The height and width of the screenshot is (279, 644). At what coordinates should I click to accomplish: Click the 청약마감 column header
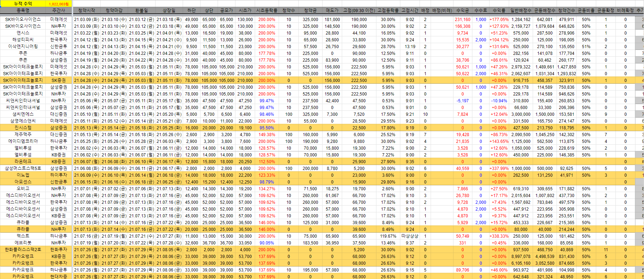click(x=114, y=10)
